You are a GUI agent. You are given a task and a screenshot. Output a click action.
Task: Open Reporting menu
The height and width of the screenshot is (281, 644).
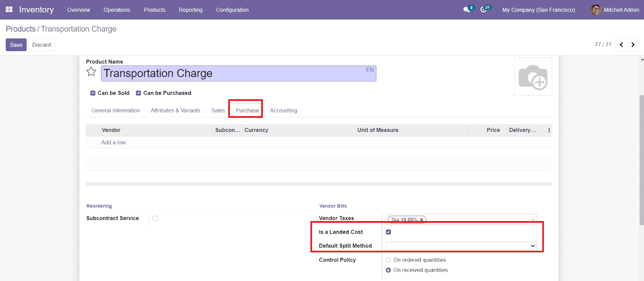191,10
